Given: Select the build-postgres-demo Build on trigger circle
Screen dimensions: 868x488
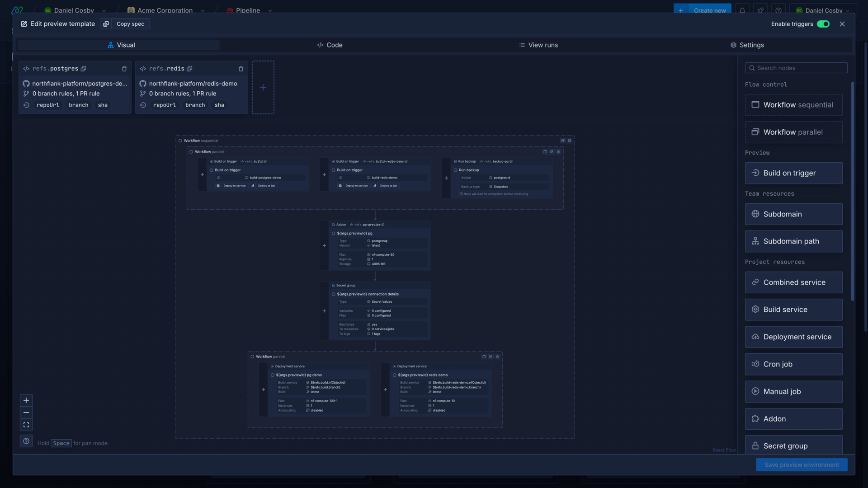Looking at the screenshot, I should pos(212,170).
